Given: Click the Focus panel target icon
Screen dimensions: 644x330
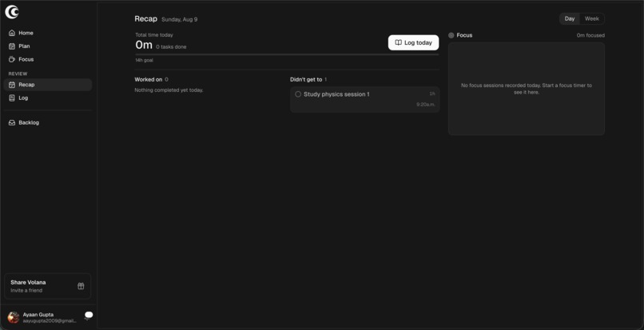Looking at the screenshot, I should (451, 35).
